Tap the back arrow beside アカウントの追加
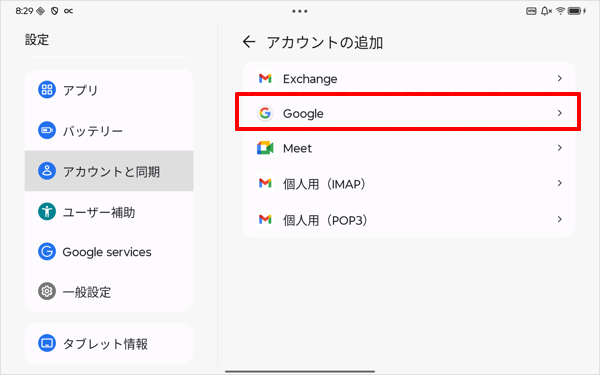The height and width of the screenshot is (375, 600). [x=249, y=42]
